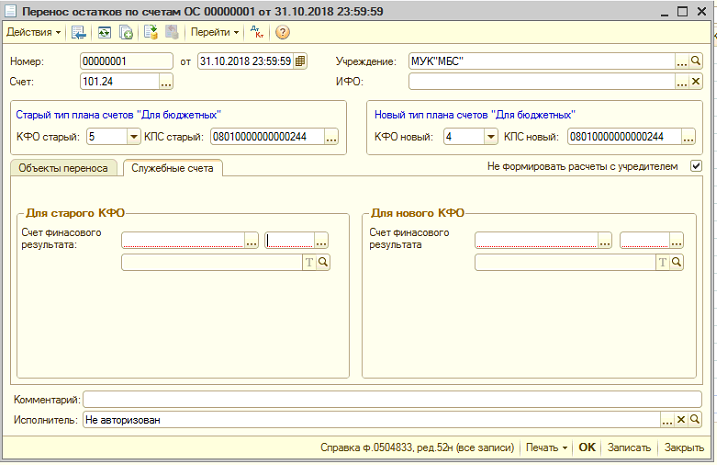Click the ellipsis button of Исполнитель field
Screen dimensions: 717x465
(x=667, y=420)
